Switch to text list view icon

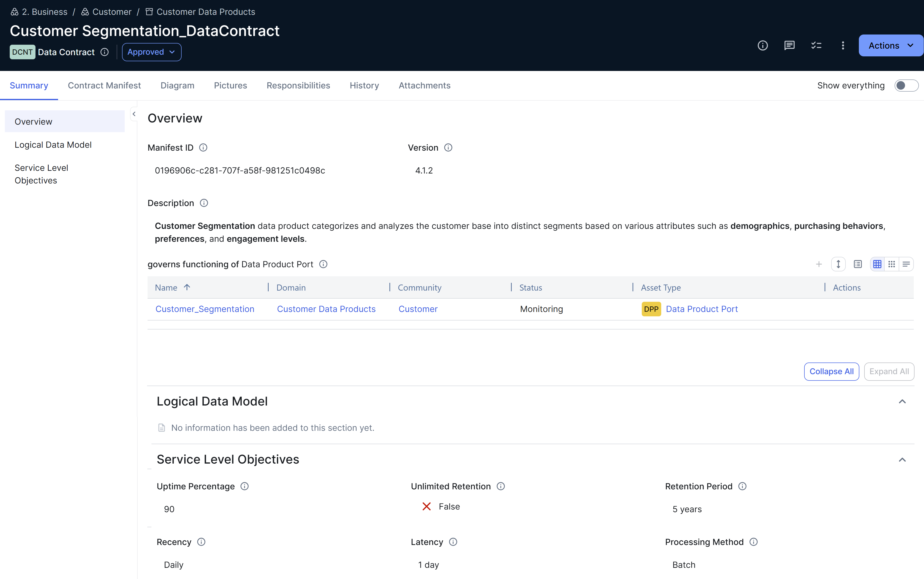click(906, 264)
